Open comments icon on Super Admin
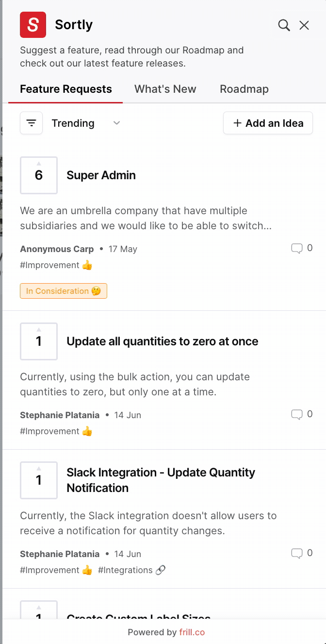The width and height of the screenshot is (326, 644). pos(296,249)
